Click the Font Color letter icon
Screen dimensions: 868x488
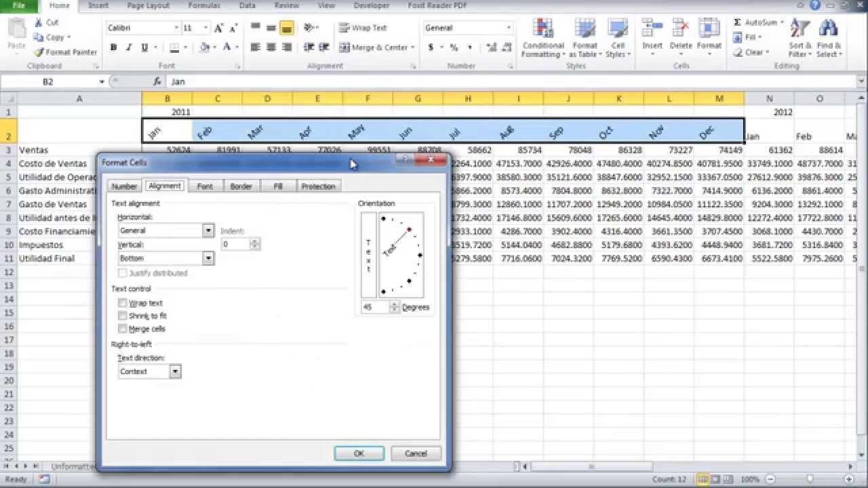226,47
